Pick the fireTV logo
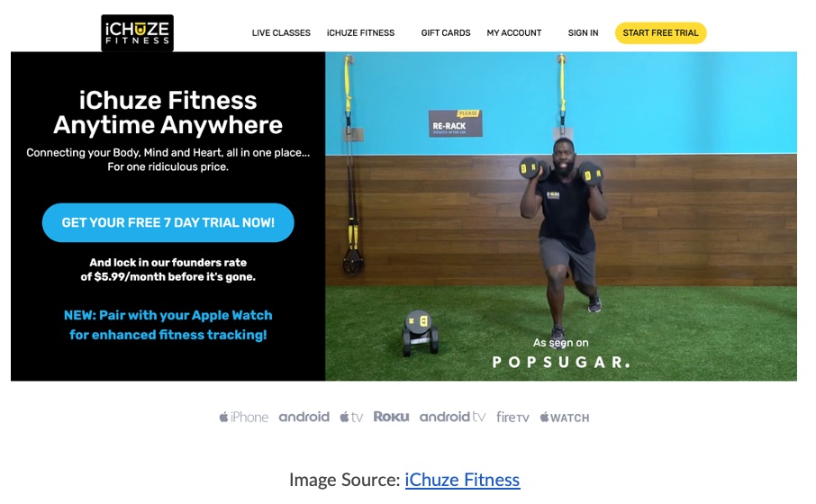The height and width of the screenshot is (504, 816). click(x=512, y=417)
